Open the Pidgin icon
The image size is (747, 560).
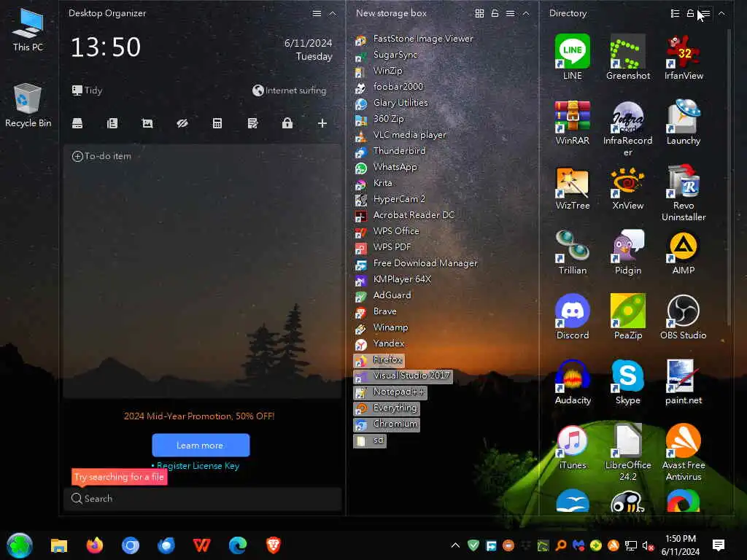628,252
